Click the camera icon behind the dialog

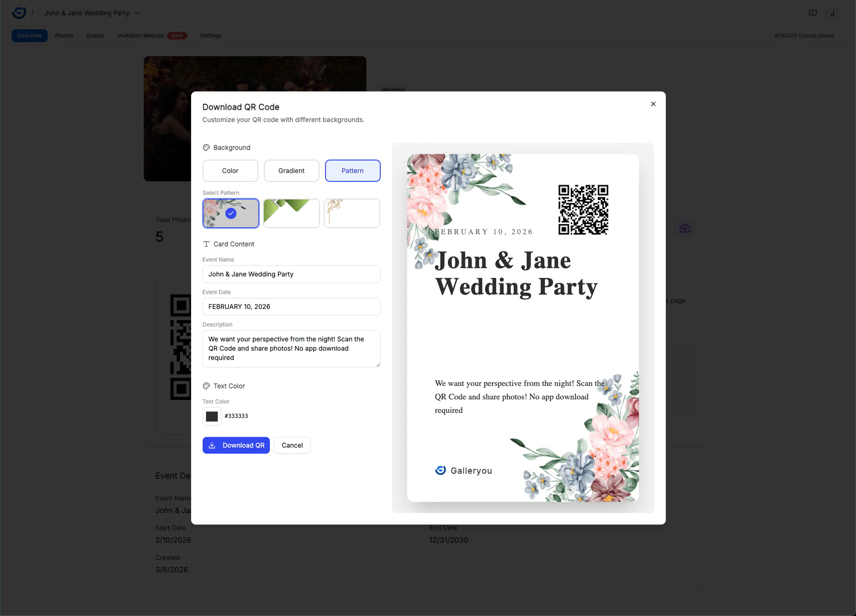coord(685,229)
